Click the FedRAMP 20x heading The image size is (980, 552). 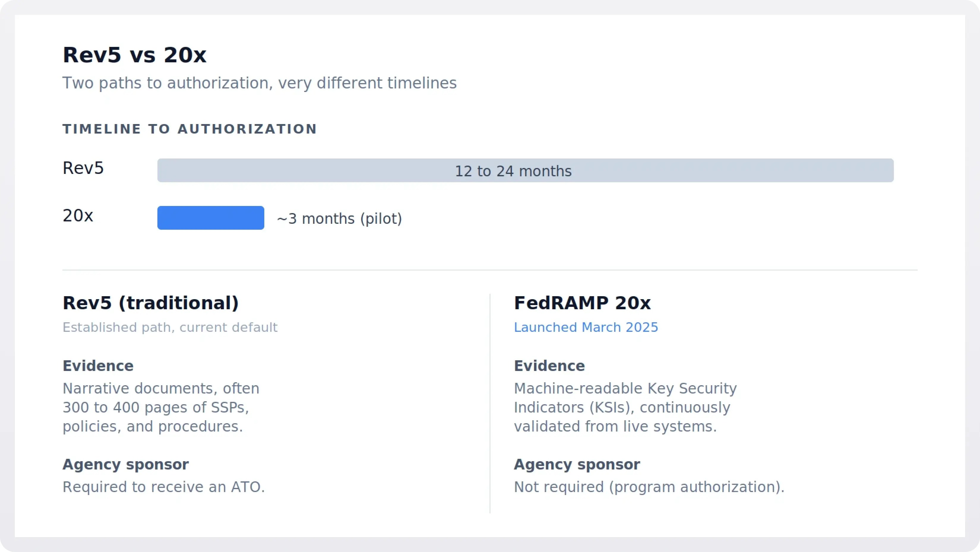(582, 303)
